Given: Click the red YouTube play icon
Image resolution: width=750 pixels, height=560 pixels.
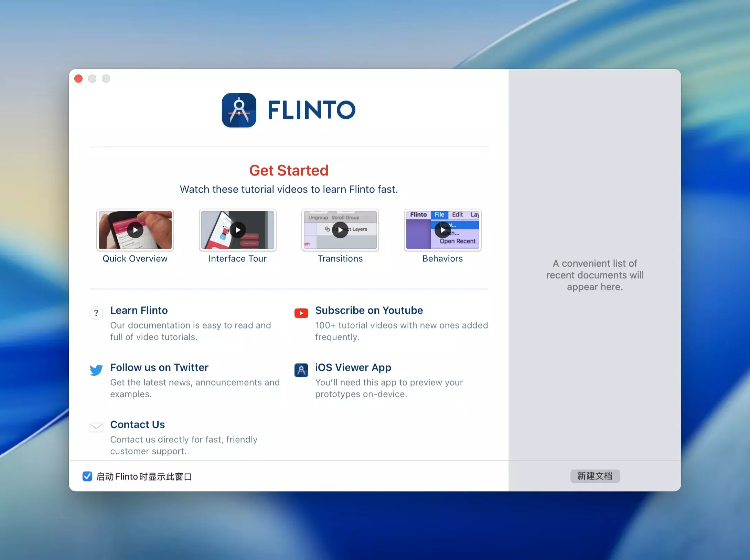Looking at the screenshot, I should tap(301, 313).
